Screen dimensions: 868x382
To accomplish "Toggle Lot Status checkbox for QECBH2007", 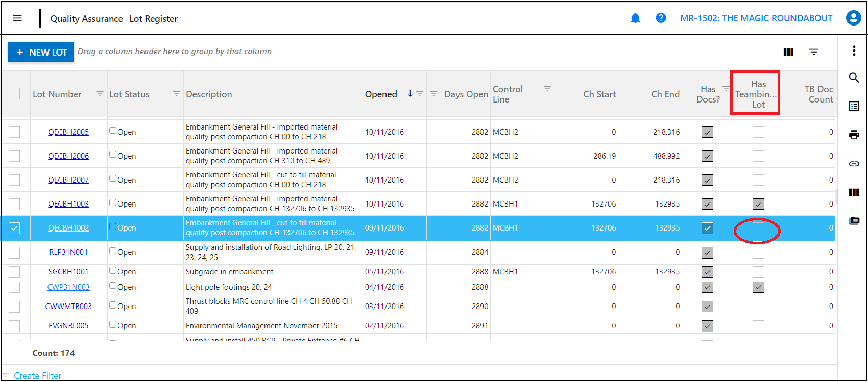I will pyautogui.click(x=113, y=179).
